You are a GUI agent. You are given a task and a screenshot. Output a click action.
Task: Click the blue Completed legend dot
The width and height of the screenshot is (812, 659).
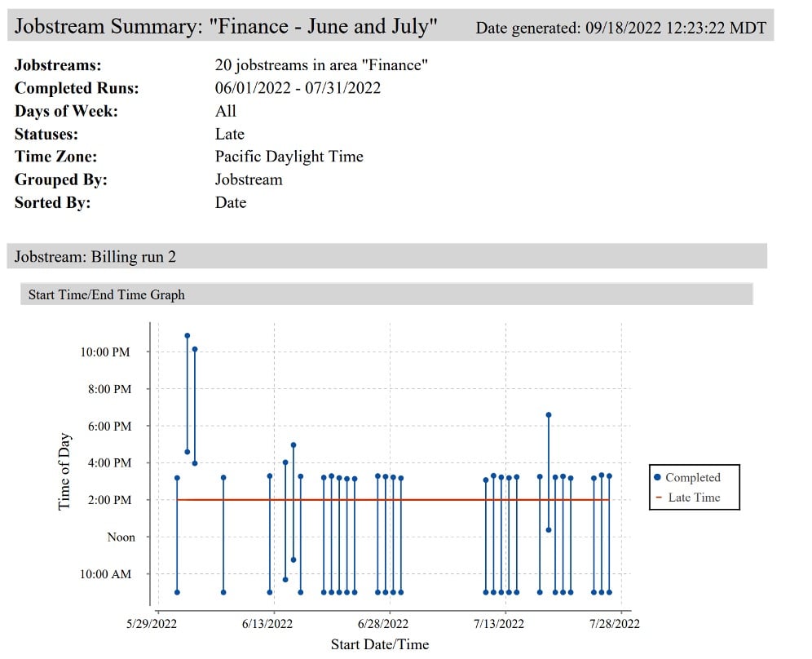[657, 478]
